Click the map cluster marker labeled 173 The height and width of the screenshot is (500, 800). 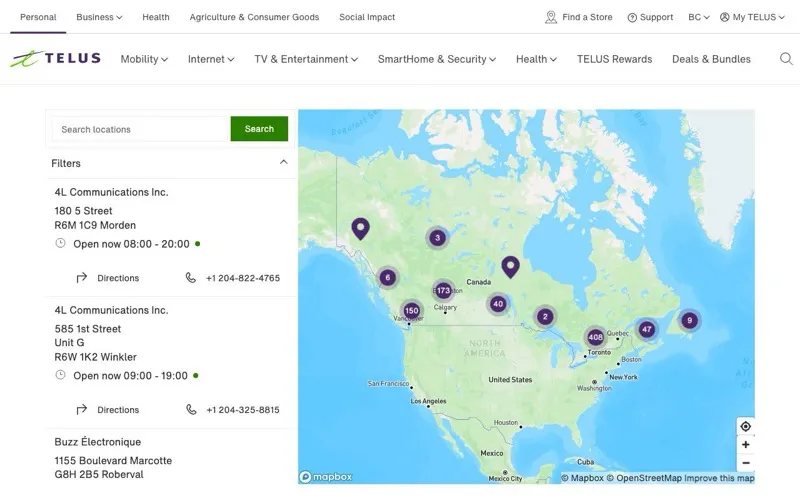[x=443, y=290]
